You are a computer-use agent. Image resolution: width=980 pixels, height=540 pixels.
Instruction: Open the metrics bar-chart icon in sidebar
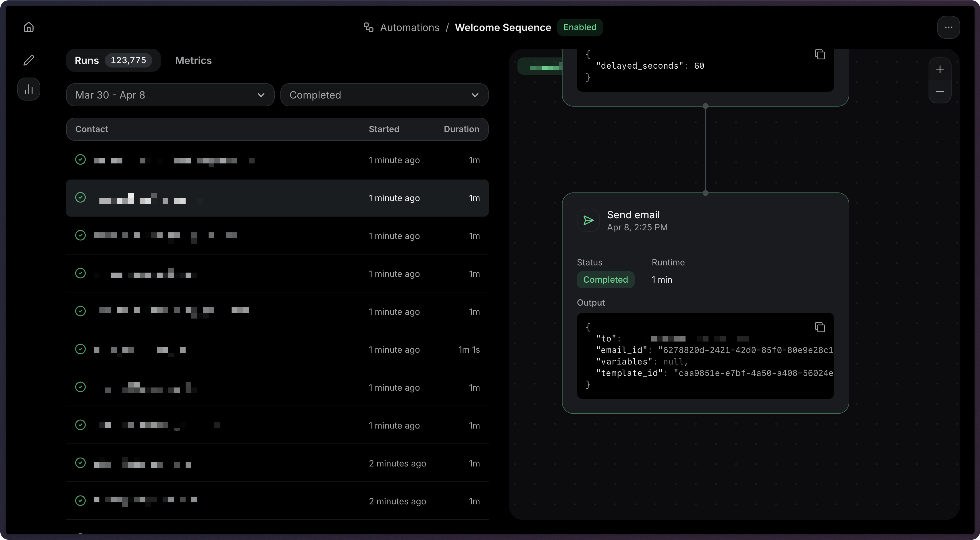tap(28, 89)
